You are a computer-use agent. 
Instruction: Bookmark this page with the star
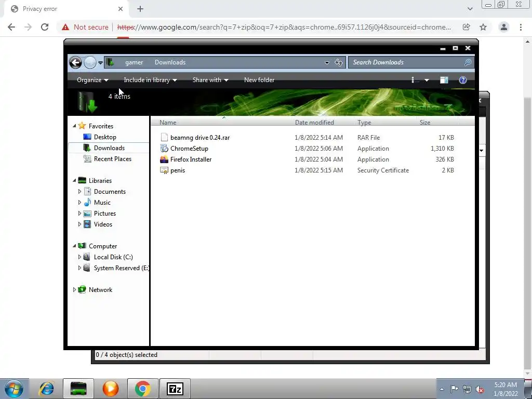(x=483, y=27)
